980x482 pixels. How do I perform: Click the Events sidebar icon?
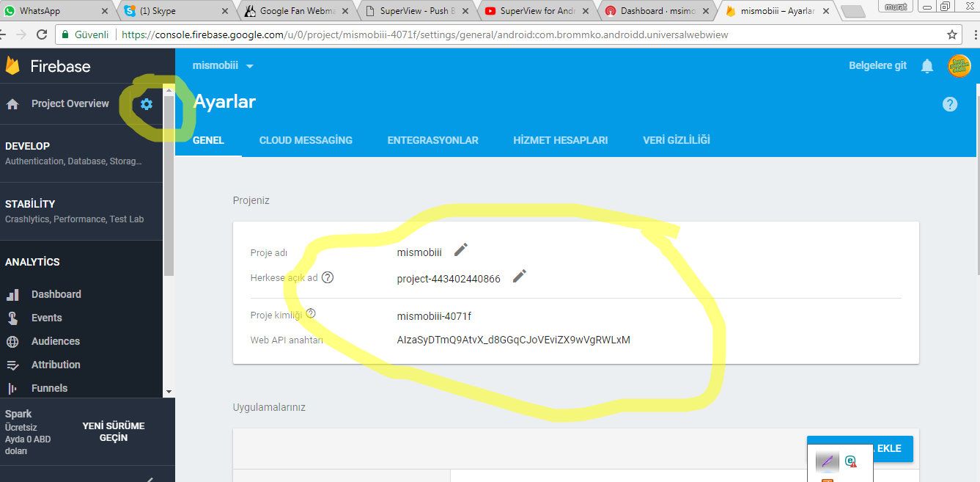(x=12, y=318)
